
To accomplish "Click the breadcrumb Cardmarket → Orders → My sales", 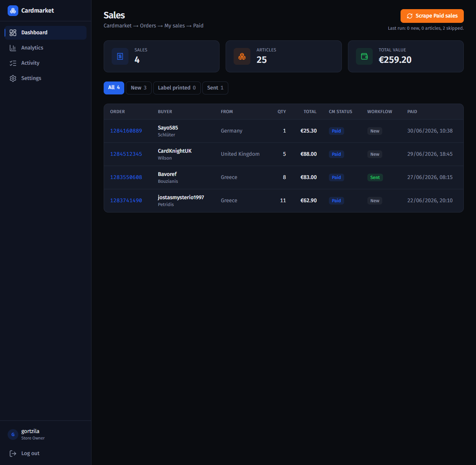I will (144, 26).
